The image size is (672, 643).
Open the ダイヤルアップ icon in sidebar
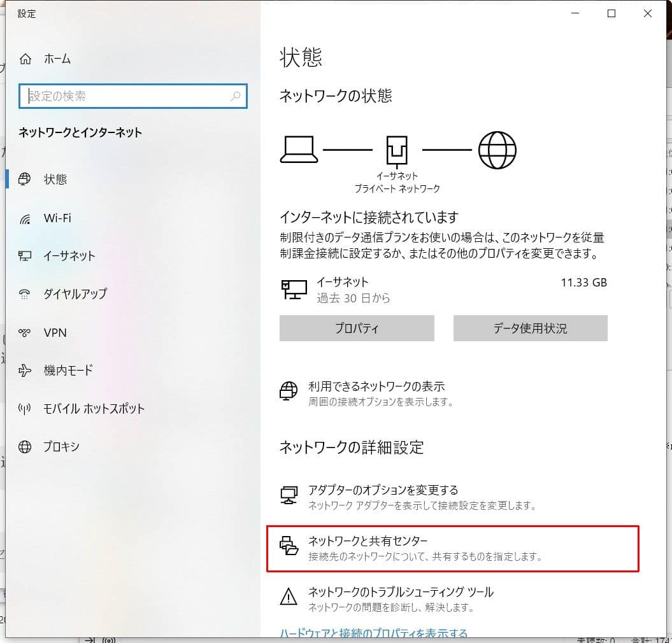25,294
